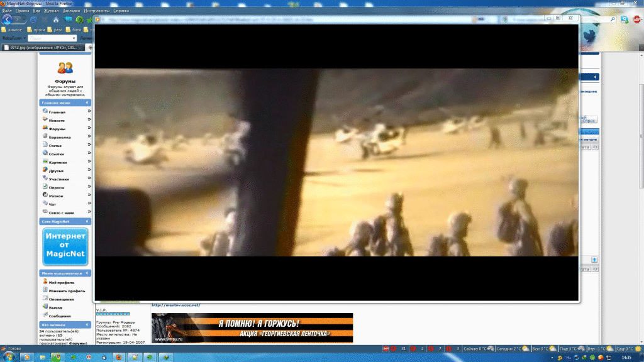Click the Stop loading X icon
Image resolution: width=644 pixels, height=362 pixels.
pos(45,19)
